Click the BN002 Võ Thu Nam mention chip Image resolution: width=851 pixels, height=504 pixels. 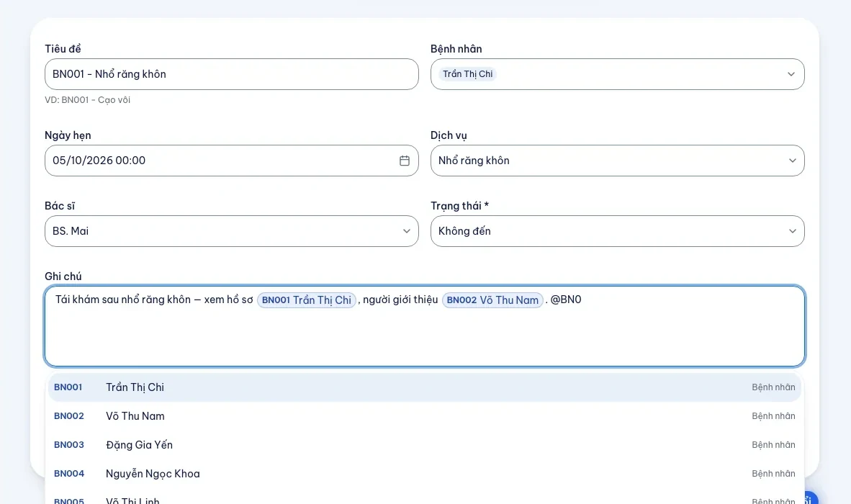[x=492, y=300]
